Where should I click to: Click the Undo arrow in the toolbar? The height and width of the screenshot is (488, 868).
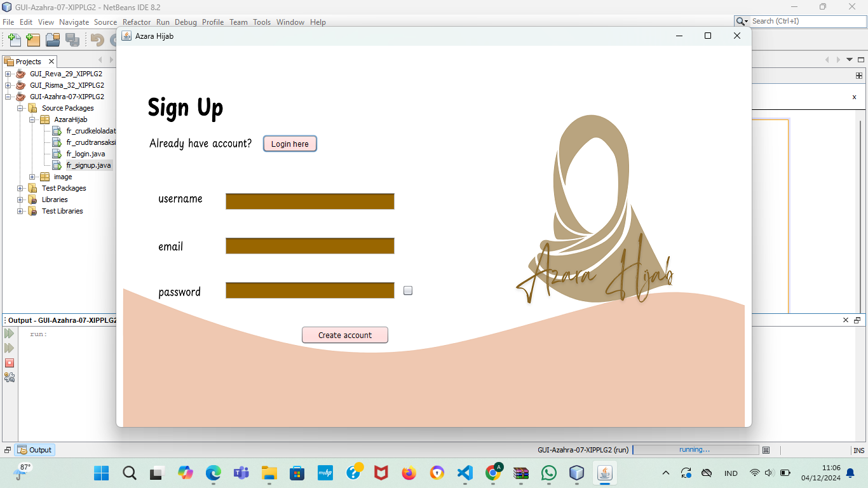pyautogui.click(x=97, y=40)
